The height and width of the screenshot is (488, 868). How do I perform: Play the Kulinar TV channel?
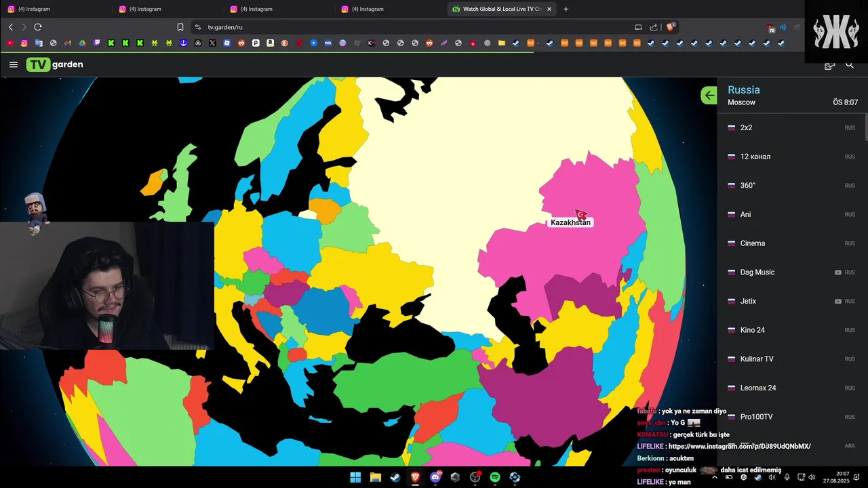pyautogui.click(x=791, y=359)
